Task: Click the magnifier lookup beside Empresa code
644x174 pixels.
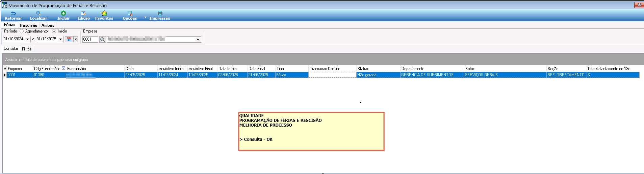Action: pyautogui.click(x=103, y=39)
